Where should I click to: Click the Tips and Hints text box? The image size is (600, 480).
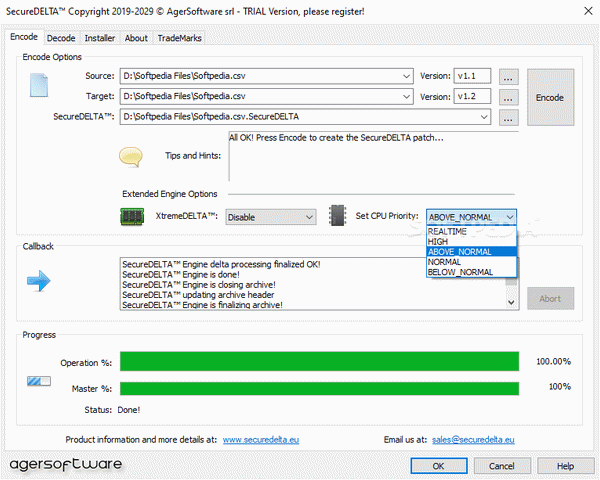pyautogui.click(x=373, y=156)
